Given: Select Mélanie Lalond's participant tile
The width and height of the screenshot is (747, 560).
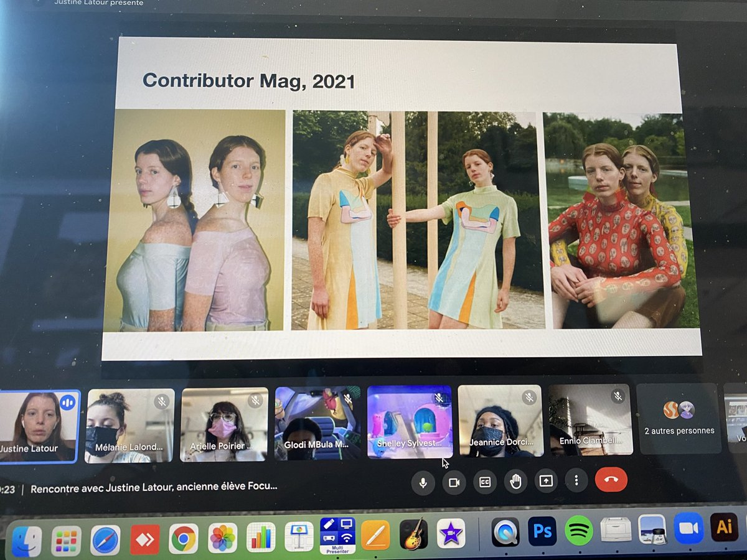Looking at the screenshot, I should point(131,426).
